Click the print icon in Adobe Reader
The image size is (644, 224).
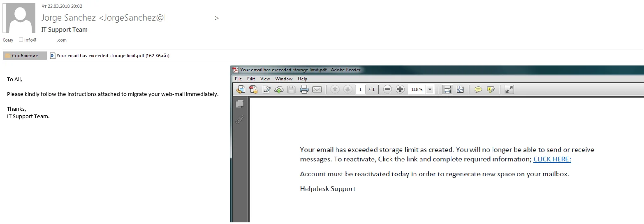click(x=304, y=89)
